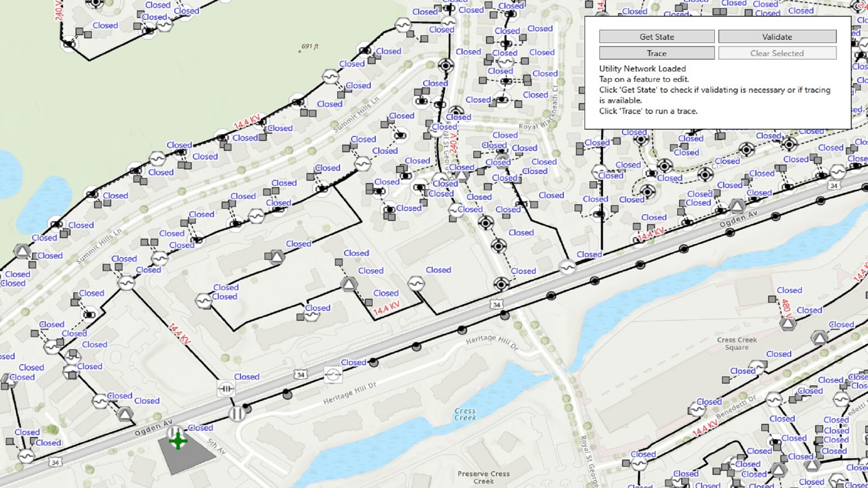Click the target-circle device just above route 34 shield
This screenshot has height=488, width=868.
click(501, 284)
